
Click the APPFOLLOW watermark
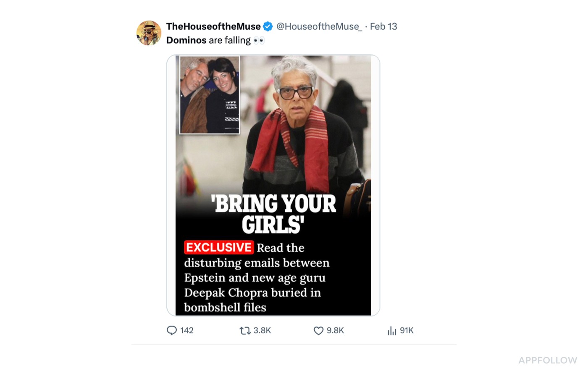[547, 360]
